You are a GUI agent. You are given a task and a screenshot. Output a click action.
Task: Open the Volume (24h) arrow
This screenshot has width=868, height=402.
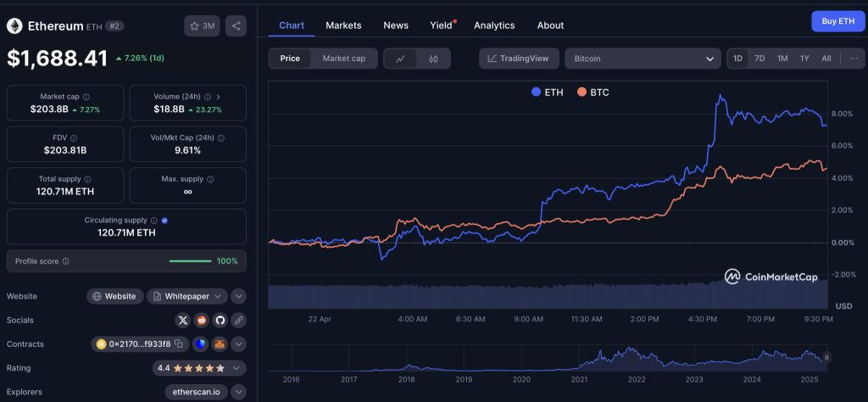click(x=218, y=97)
